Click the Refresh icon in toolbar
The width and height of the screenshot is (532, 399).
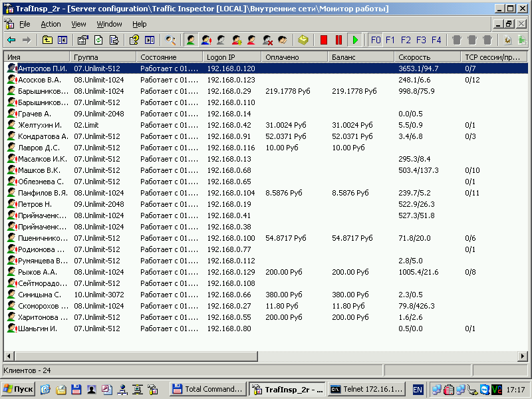pyautogui.click(x=98, y=41)
